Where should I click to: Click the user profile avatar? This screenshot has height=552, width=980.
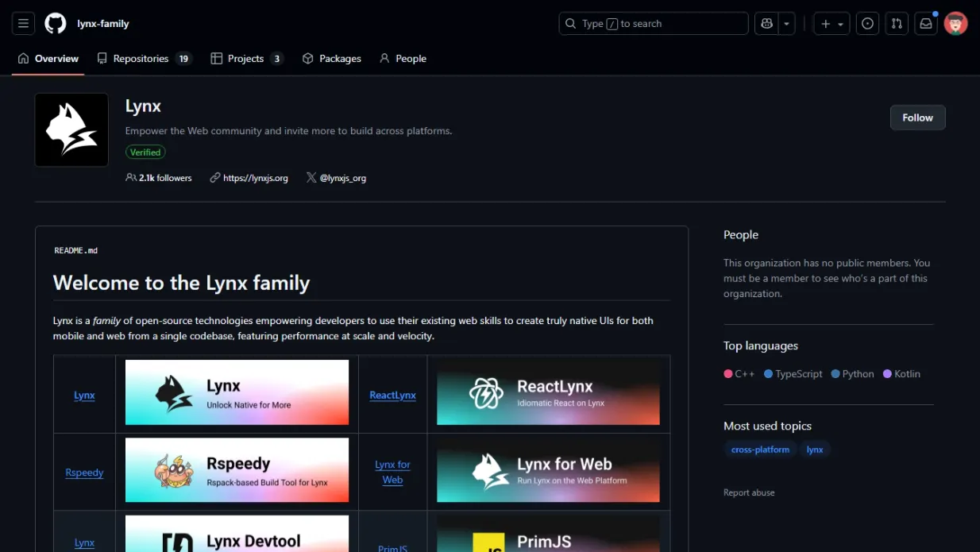tap(955, 24)
